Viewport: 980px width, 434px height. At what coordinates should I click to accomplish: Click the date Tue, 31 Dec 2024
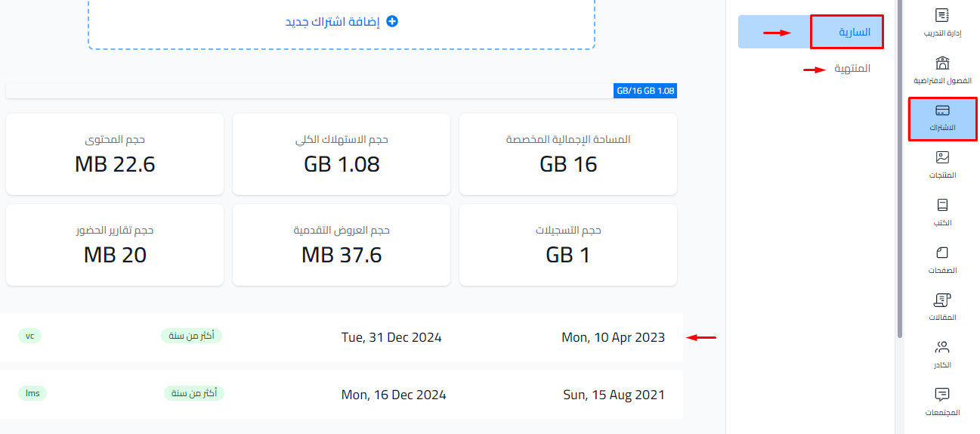(x=391, y=337)
